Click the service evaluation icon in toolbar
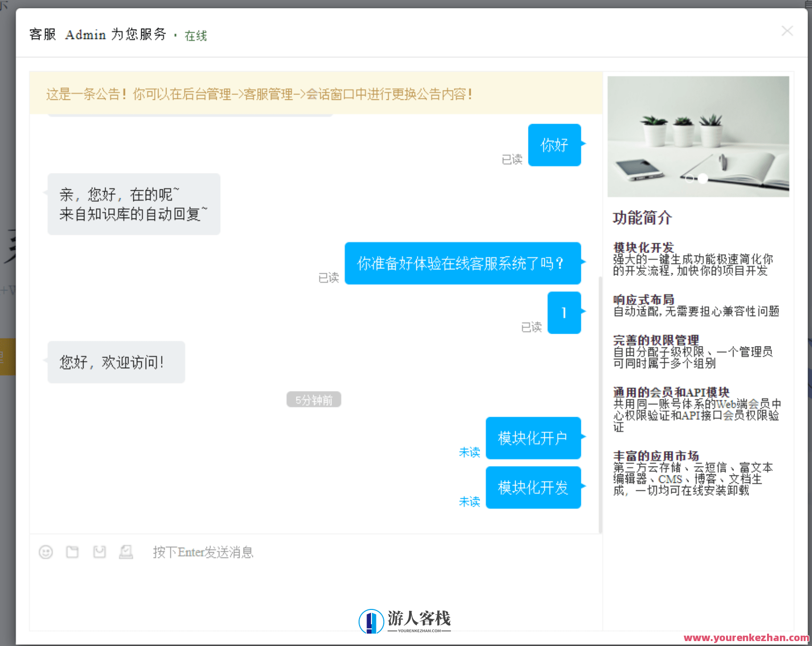Viewport: 812px width, 646px height. [126, 552]
